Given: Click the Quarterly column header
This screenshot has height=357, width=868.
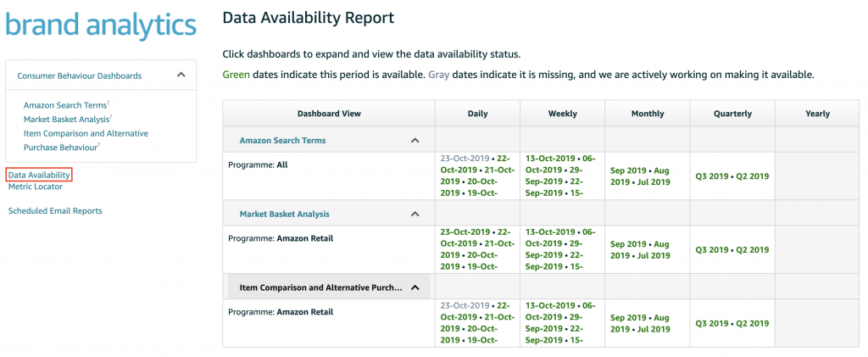Looking at the screenshot, I should [732, 114].
